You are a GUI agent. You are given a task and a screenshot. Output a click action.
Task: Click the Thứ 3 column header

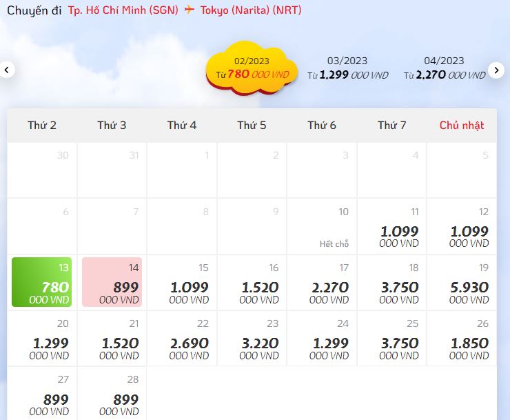(x=112, y=126)
